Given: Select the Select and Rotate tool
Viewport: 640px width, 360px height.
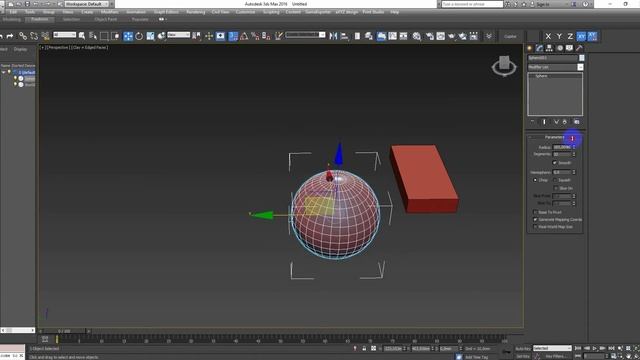Looking at the screenshot, I should tap(139, 36).
